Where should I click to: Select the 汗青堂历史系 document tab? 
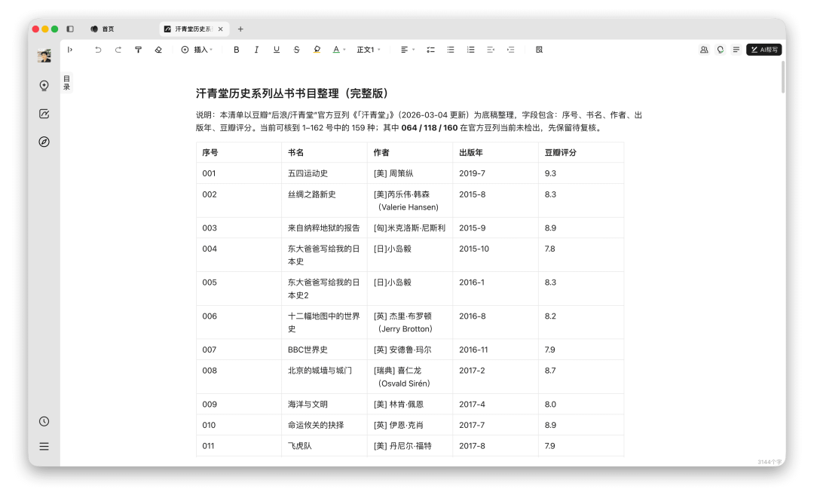click(x=192, y=29)
